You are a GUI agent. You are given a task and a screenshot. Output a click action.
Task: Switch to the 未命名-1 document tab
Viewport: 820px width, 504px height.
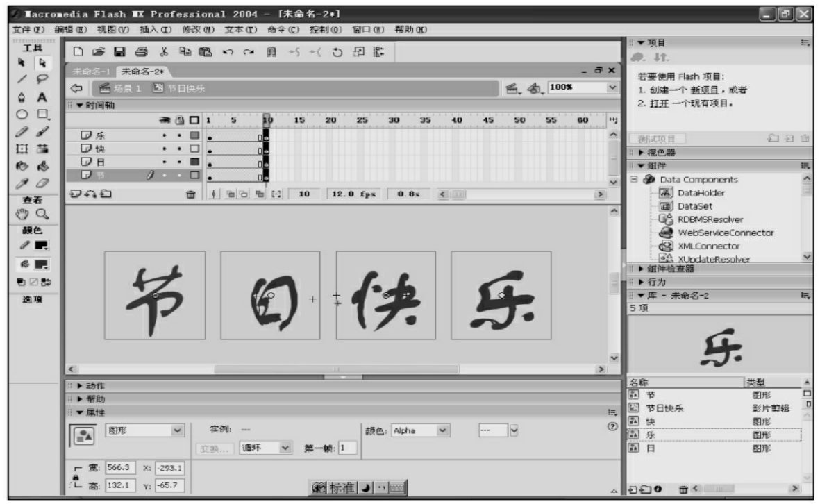[91, 72]
